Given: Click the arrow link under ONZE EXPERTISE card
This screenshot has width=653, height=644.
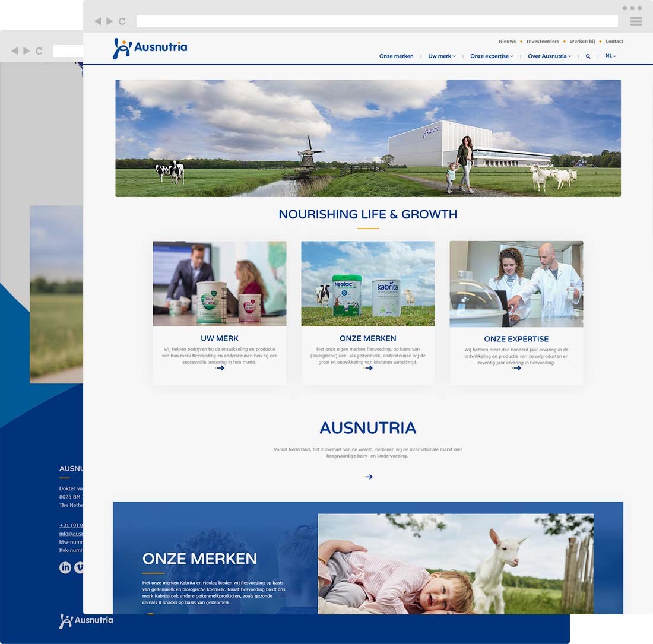Looking at the screenshot, I should pyautogui.click(x=516, y=368).
